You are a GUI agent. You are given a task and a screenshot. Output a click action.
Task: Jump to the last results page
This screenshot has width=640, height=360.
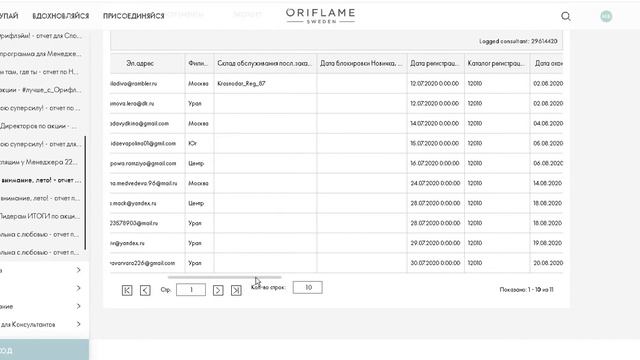click(236, 290)
